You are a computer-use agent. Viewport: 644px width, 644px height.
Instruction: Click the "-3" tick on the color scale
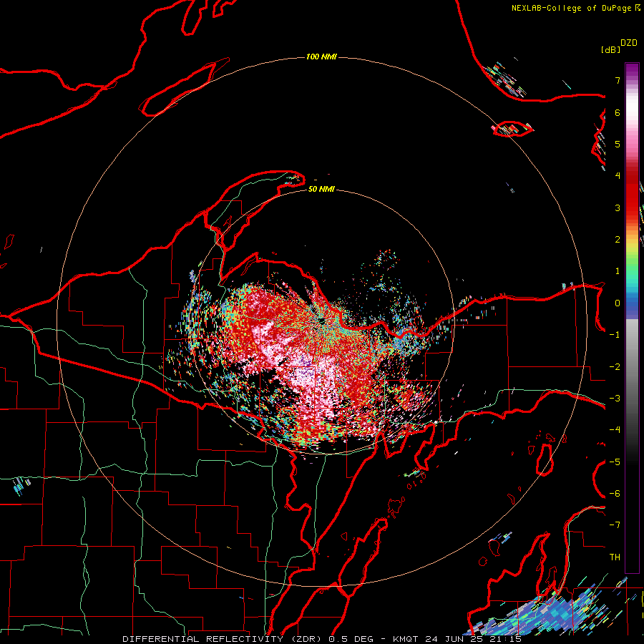coord(615,399)
